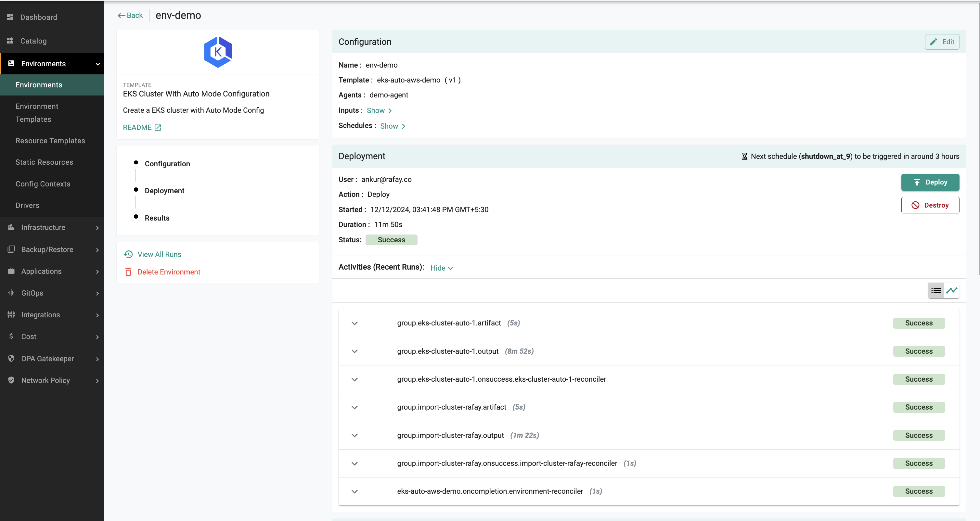Click the Applications briefcase icon
Viewport: 980px width, 521px height.
point(11,271)
